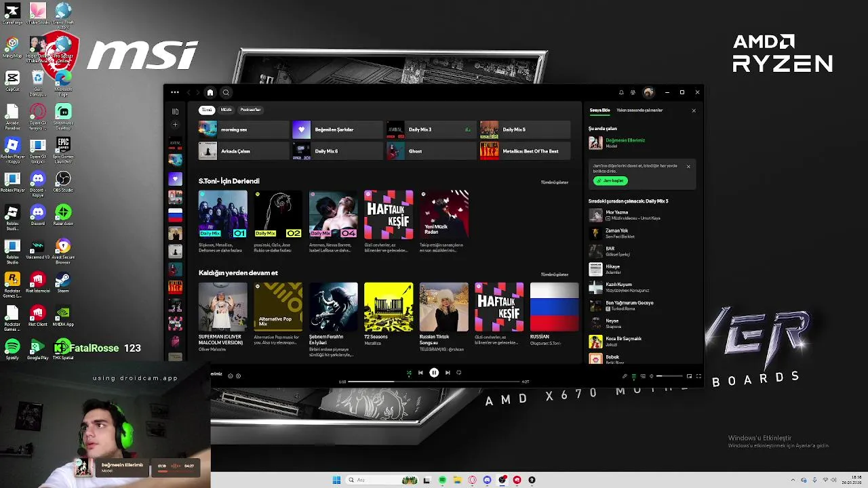This screenshot has height=488, width=868.
Task: Open the Spotify search icon
Action: click(x=226, y=93)
